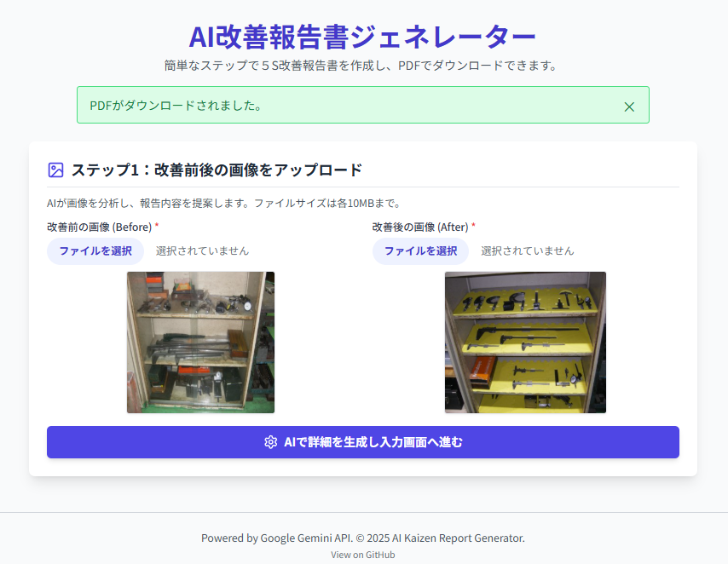Click the subtitle about 5S report PDF download

coord(361,66)
